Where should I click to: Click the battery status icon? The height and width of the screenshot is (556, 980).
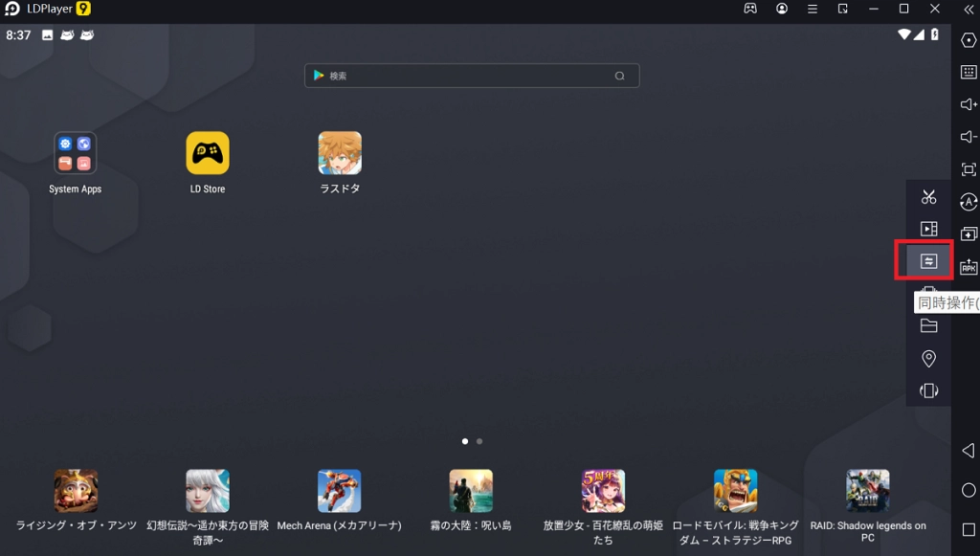tap(934, 34)
